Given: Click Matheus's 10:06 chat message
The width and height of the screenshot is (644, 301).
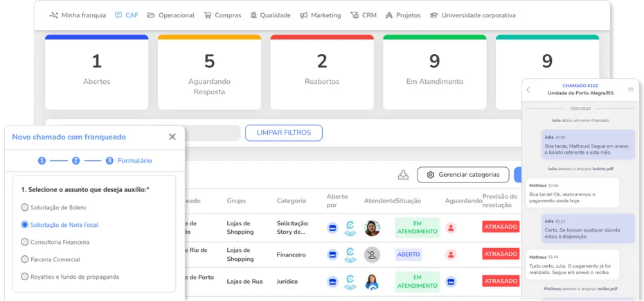Looking at the screenshot, I should [x=573, y=193].
